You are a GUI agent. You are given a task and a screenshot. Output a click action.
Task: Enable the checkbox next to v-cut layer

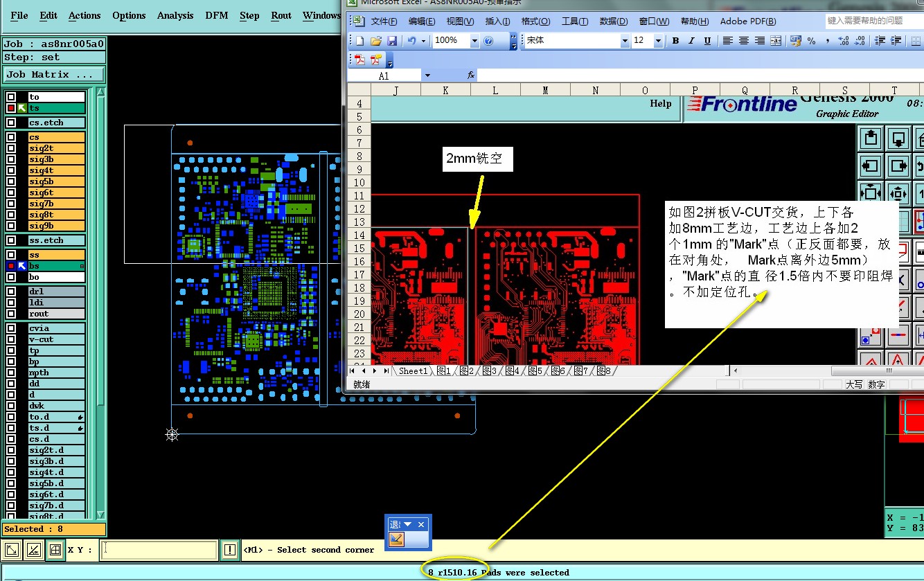point(11,339)
